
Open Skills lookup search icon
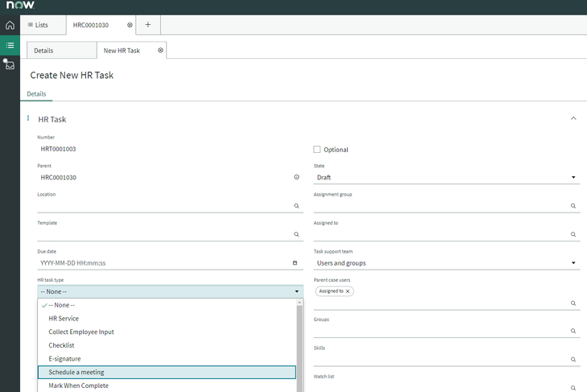pos(573,360)
